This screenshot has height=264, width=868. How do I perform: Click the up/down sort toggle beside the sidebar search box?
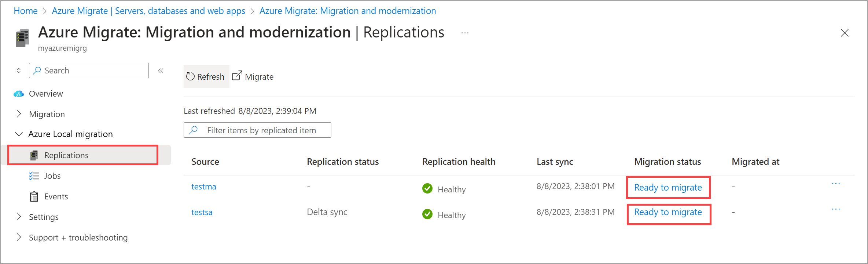click(x=19, y=70)
